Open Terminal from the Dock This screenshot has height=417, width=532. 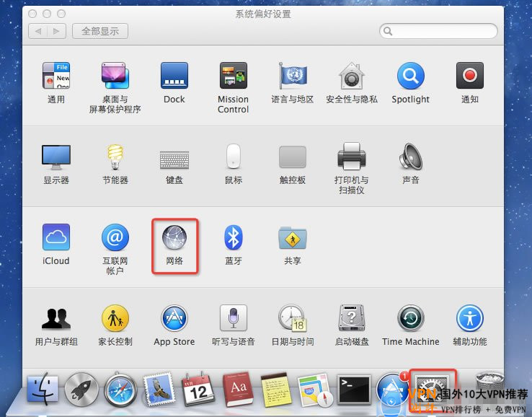point(353,390)
